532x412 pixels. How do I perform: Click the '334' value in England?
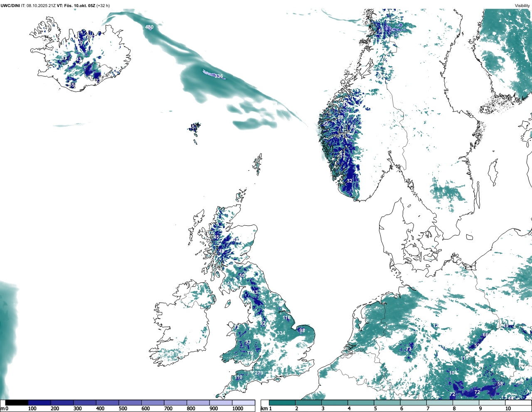click(x=281, y=333)
